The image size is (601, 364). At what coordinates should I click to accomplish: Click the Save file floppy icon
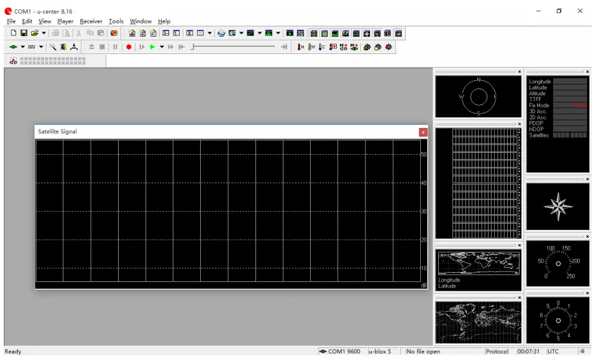24,34
